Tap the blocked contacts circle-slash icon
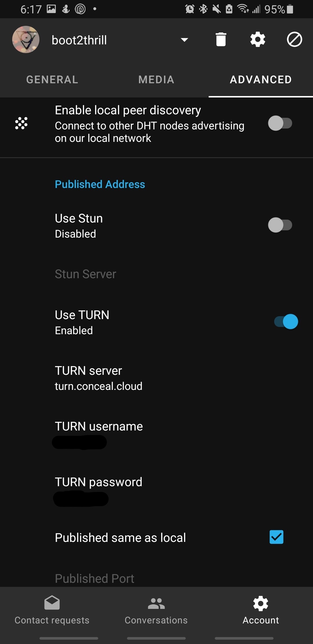The image size is (313, 644). (294, 39)
